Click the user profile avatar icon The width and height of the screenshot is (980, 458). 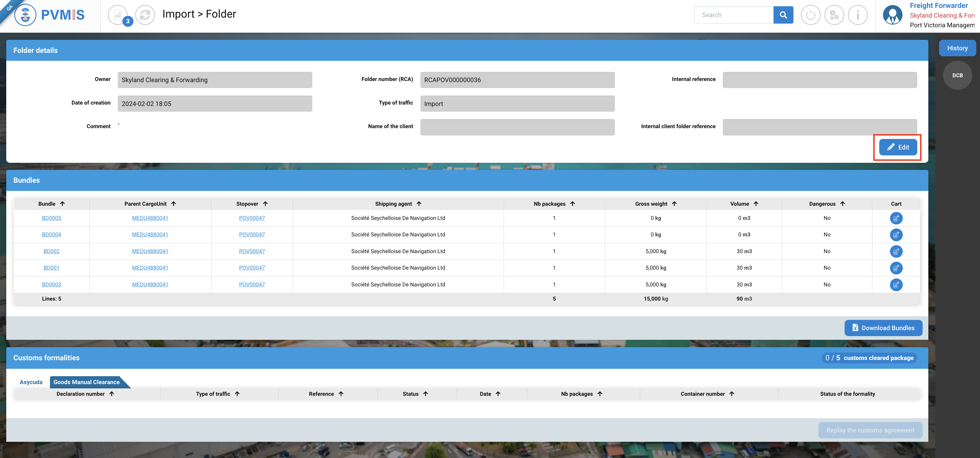(893, 15)
